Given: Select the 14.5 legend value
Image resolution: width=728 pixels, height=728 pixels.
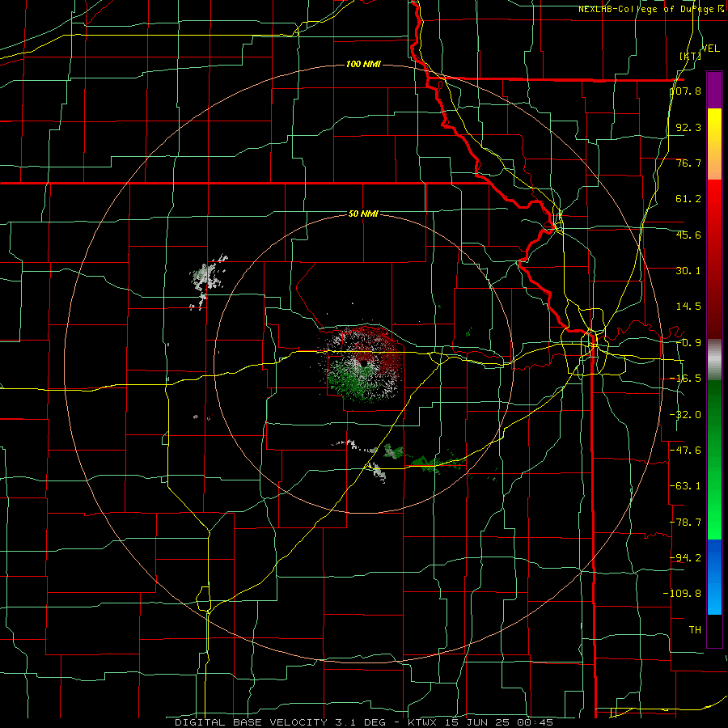Looking at the screenshot, I should click(688, 307).
